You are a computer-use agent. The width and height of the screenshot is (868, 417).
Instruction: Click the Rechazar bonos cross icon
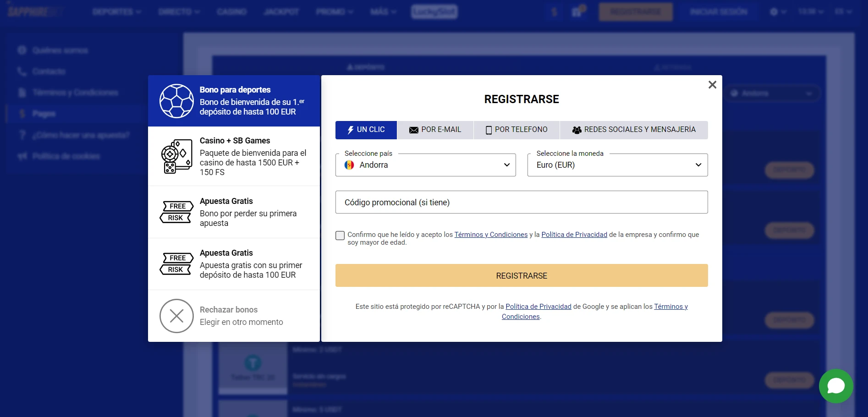tap(176, 316)
